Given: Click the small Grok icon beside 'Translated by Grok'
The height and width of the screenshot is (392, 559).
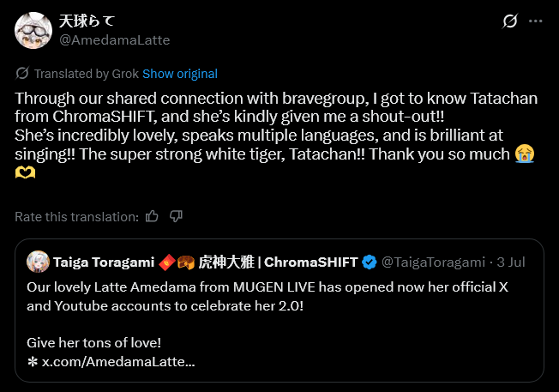Looking at the screenshot, I should point(22,74).
